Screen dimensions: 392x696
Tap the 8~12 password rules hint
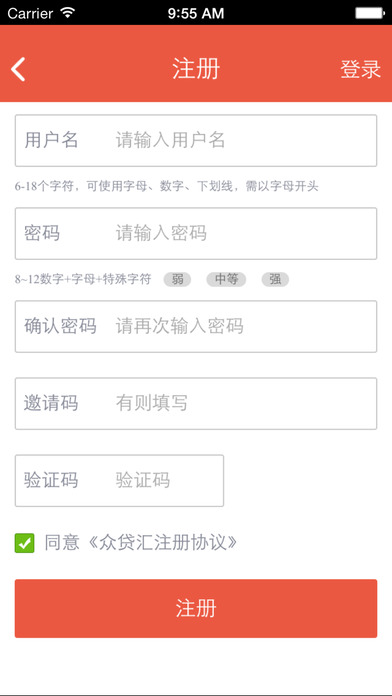click(x=83, y=279)
